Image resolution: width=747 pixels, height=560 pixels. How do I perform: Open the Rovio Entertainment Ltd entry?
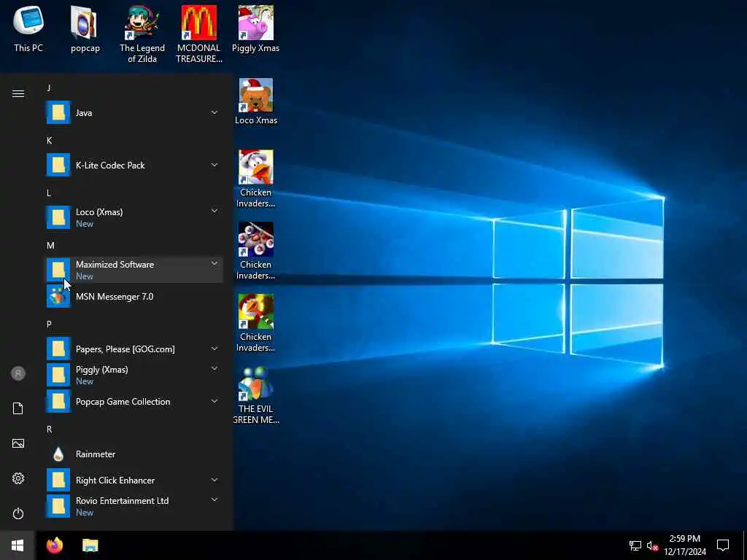tap(134, 506)
